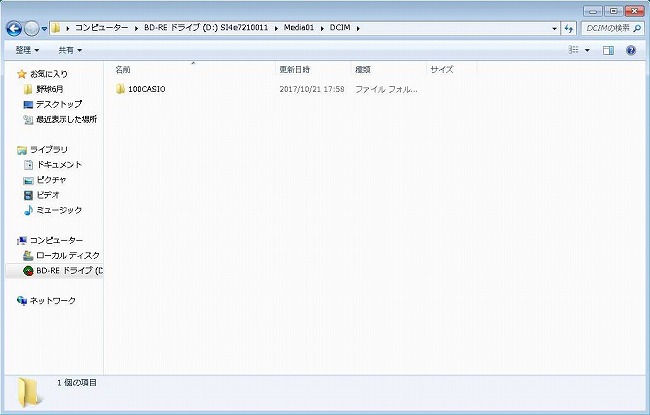This screenshot has width=650, height=415.
Task: Open ネットワーク in the navigation pane
Action: [x=51, y=301]
